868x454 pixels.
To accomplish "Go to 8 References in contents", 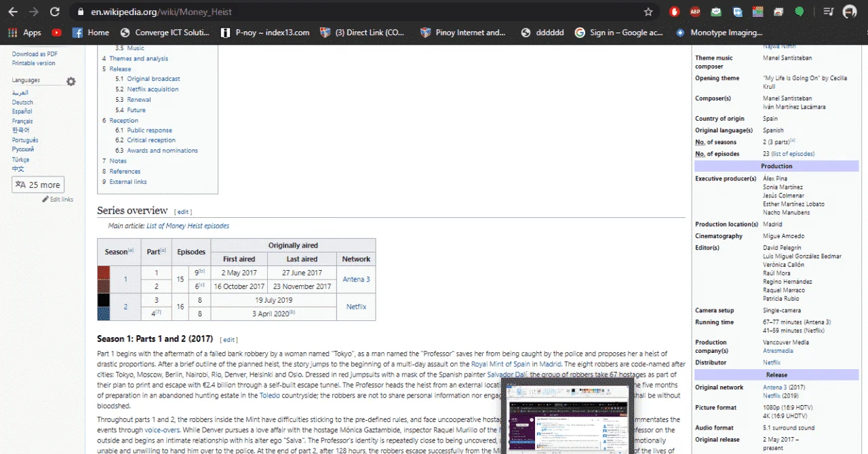I will 121,172.
